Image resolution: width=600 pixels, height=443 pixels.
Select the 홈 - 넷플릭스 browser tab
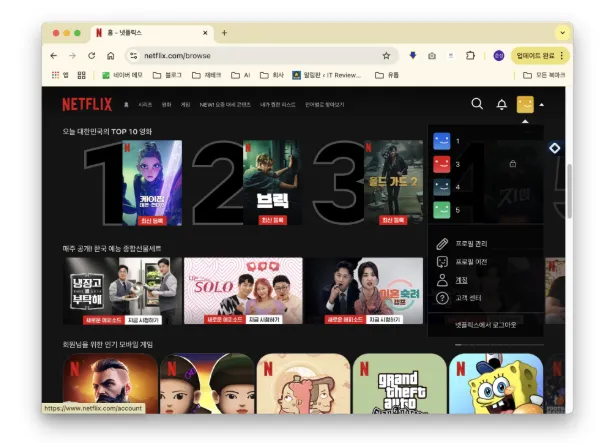pyautogui.click(x=152, y=34)
